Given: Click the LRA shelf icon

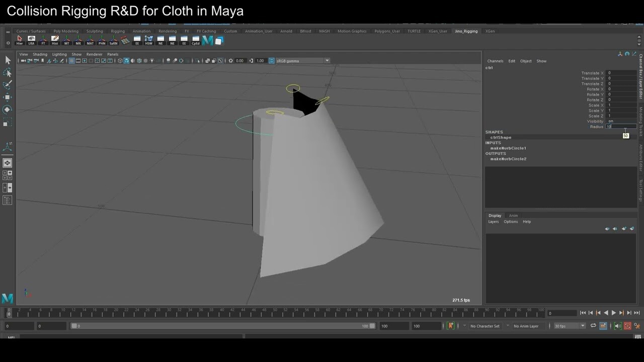Looking at the screenshot, I should point(31,40).
